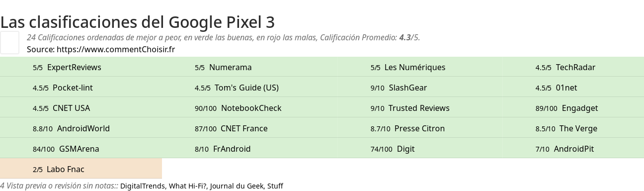Screen dimensions: 644x191
Task: Open the Tom's Guide (US) review
Action: point(250,88)
